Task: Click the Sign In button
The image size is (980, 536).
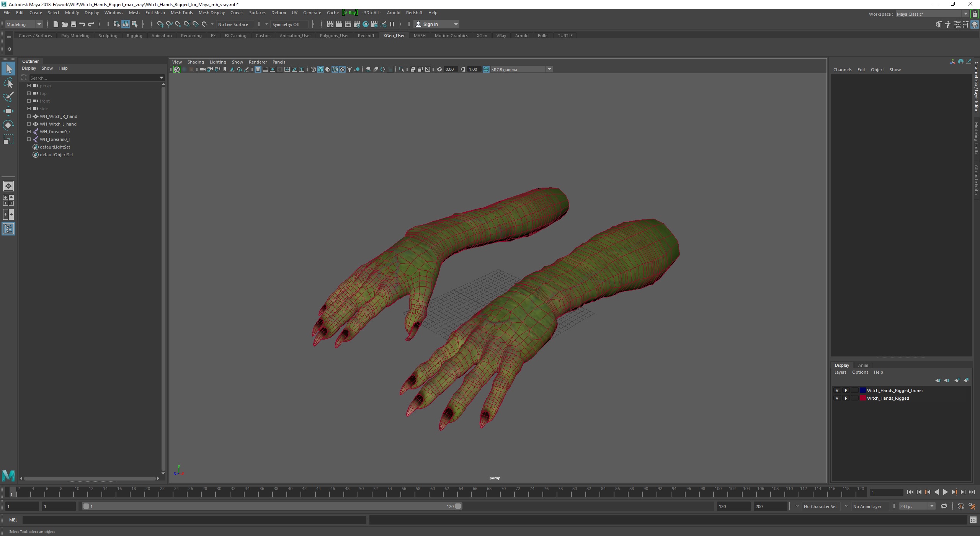Action: coord(436,24)
